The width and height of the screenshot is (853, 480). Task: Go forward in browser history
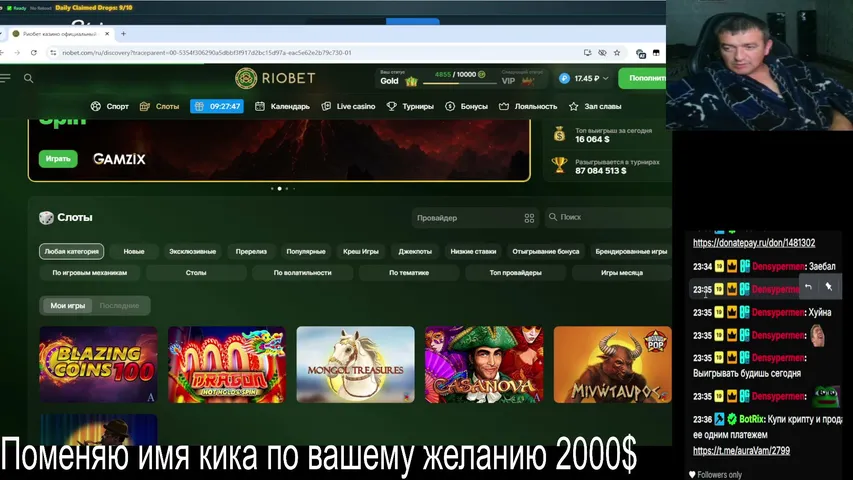(17, 53)
